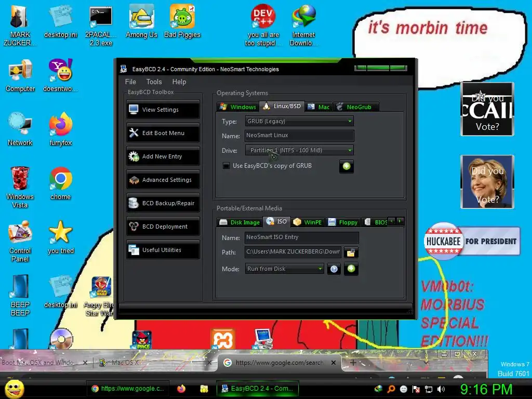Select the Yahoo doesntwo desktop icon
532x399 pixels.
[60, 76]
